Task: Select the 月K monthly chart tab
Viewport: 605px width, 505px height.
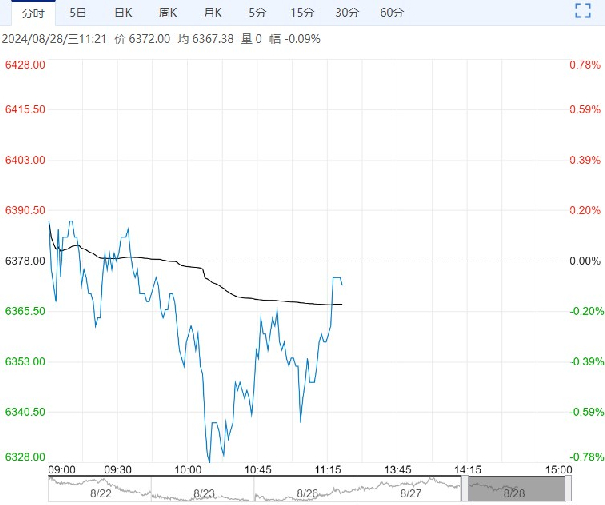Action: 212,13
